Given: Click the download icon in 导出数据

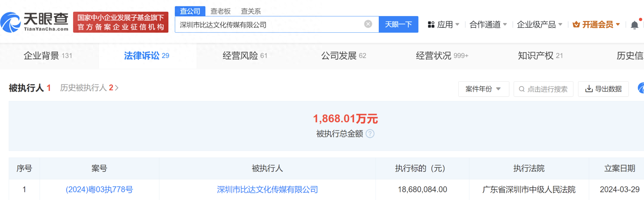Looking at the screenshot, I should 589,89.
